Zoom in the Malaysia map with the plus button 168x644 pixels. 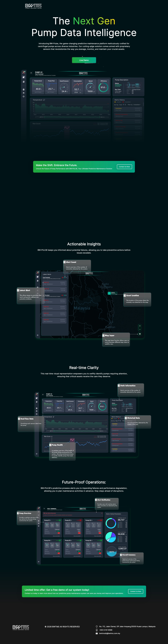coord(140,326)
